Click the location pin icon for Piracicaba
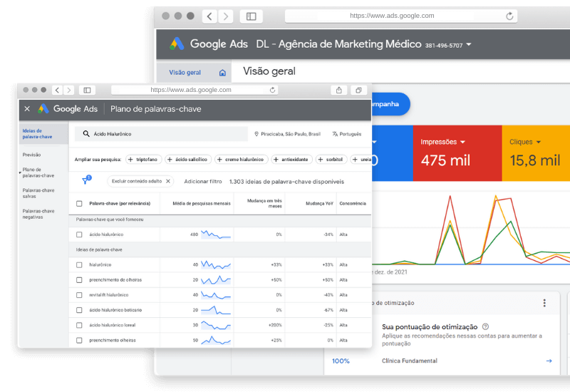The height and width of the screenshot is (392, 570). point(256,134)
